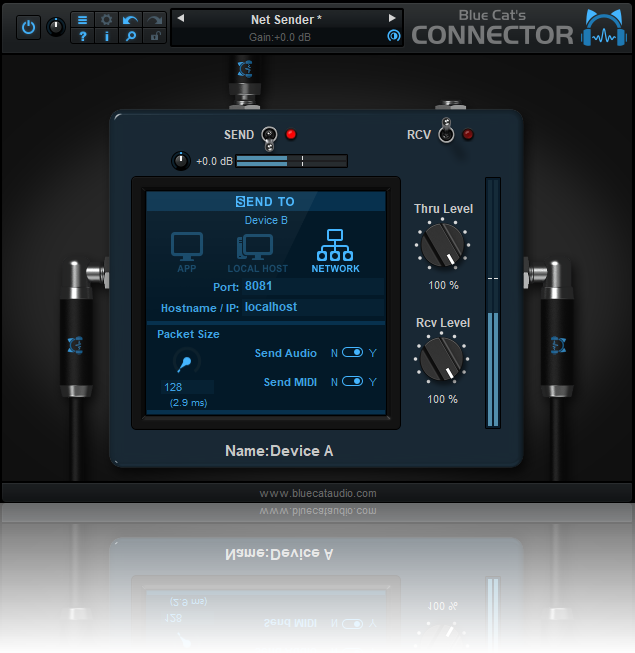Flip the SEND toggle switch
Image resolution: width=635 pixels, height=653 pixels.
click(269, 138)
